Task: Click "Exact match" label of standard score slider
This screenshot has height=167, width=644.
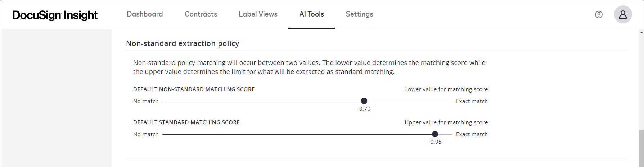Action: tap(472, 134)
